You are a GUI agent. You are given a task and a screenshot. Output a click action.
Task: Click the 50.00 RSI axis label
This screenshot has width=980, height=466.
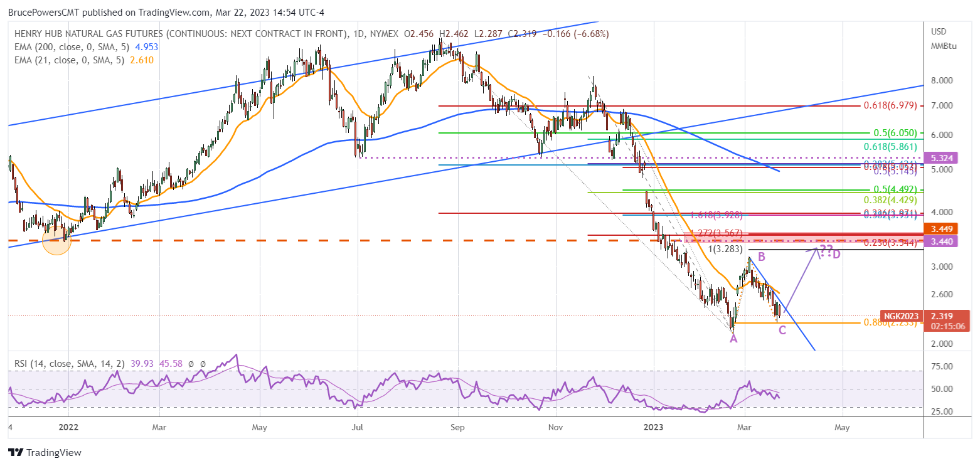[x=942, y=389]
